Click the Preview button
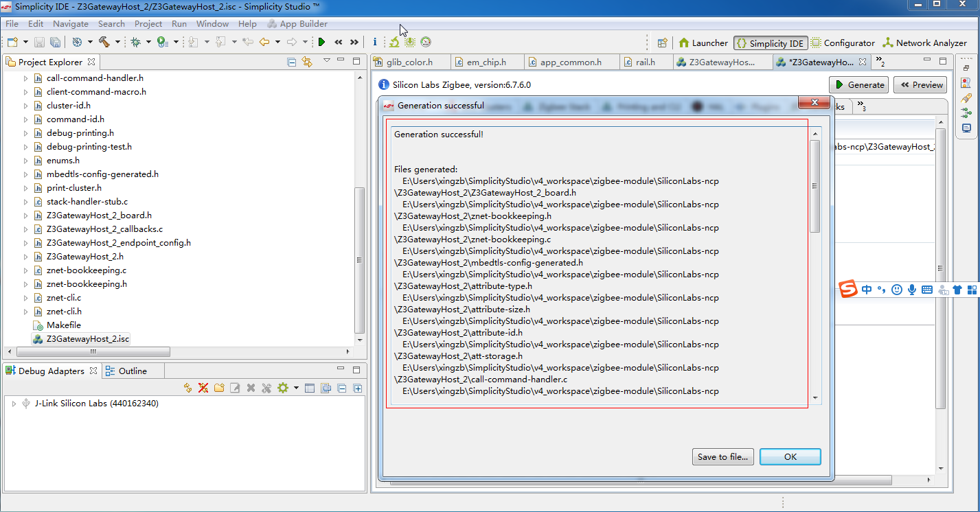 coord(920,85)
